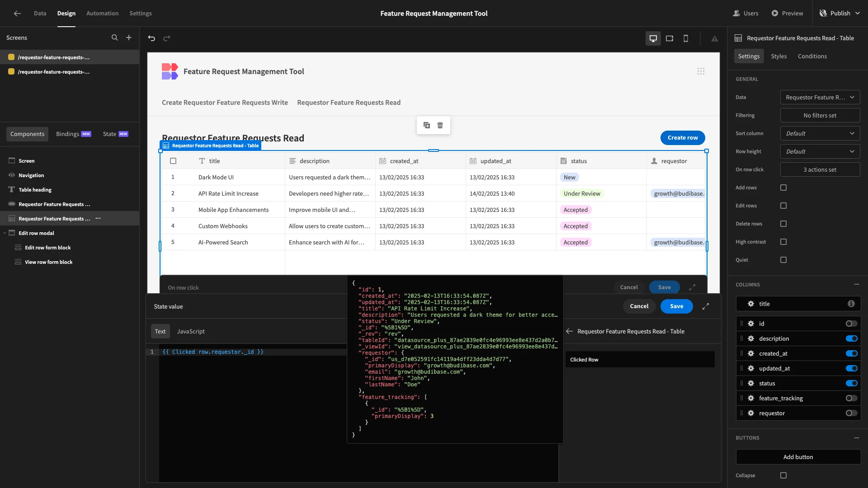Open the top Settings tab
This screenshot has width=868, height=488.
(x=141, y=13)
